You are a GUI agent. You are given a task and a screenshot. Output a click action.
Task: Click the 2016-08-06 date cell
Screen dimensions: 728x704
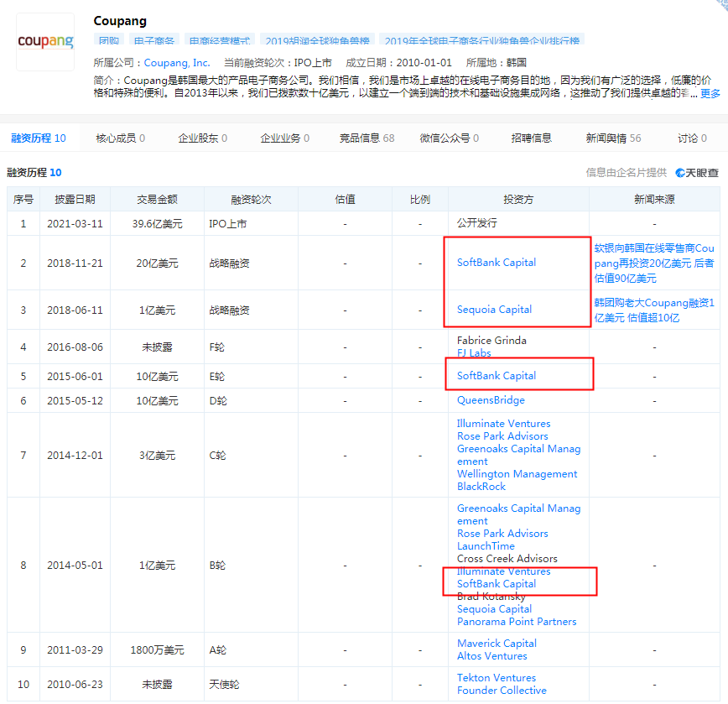[75, 347]
